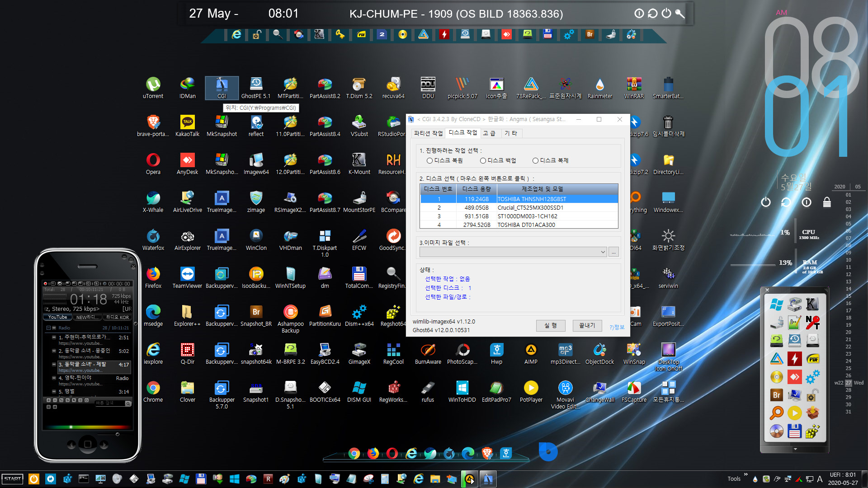This screenshot has height=488, width=868.
Task: Open the 기타 tab in CGI
Action: pyautogui.click(x=511, y=133)
